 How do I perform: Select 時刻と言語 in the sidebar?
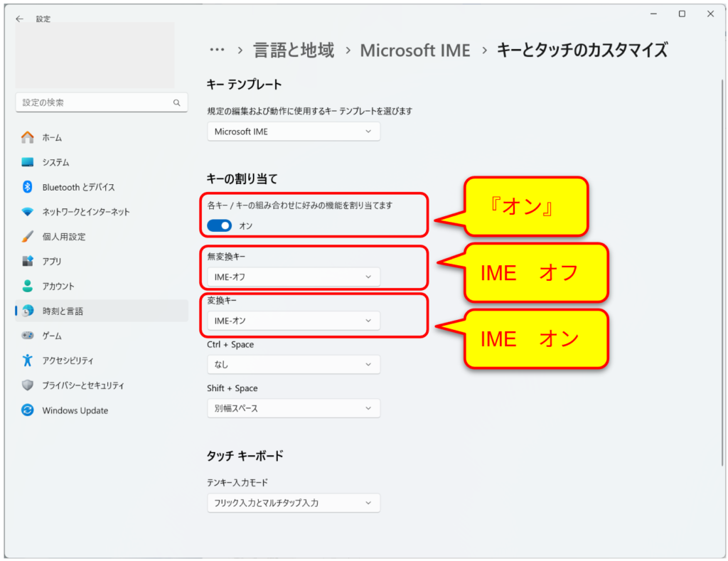102,311
